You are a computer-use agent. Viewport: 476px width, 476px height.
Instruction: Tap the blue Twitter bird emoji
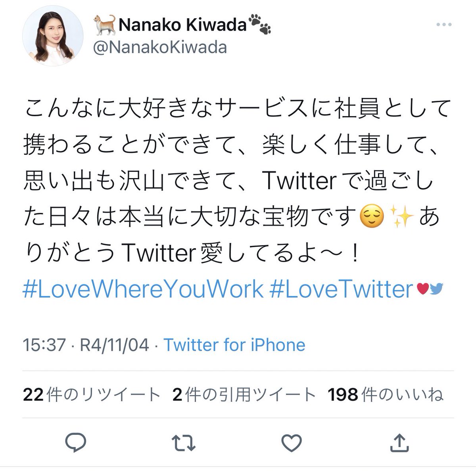tap(436, 289)
